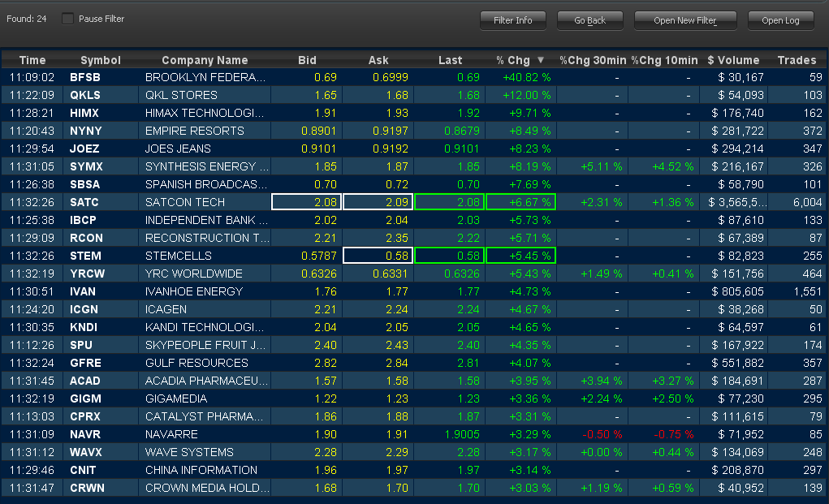
Task: Select the ACAD symbol
Action: click(85, 381)
